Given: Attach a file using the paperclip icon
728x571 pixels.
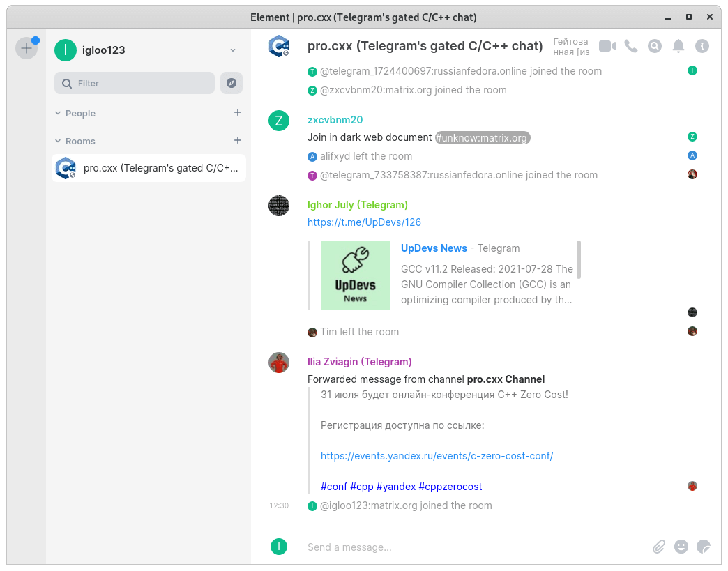Looking at the screenshot, I should tap(659, 547).
